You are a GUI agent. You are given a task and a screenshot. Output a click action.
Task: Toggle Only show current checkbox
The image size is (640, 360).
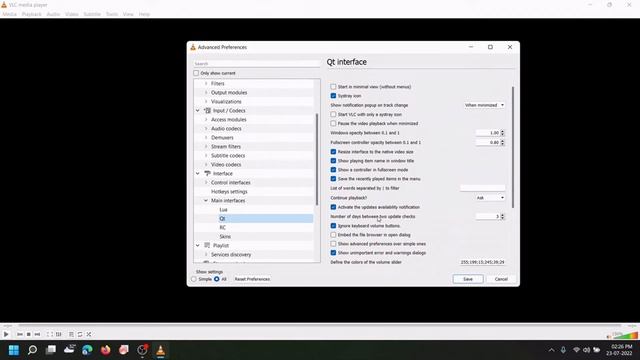[196, 73]
